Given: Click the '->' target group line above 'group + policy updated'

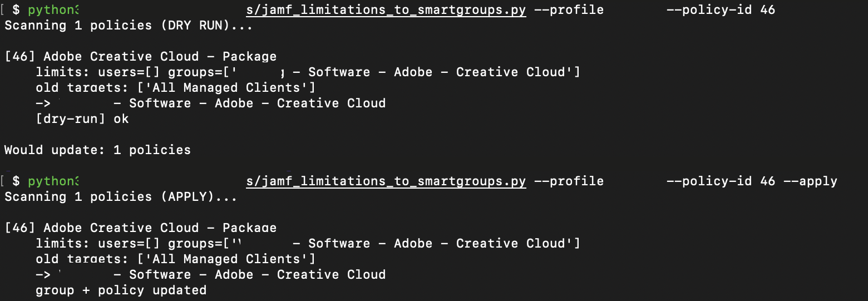Looking at the screenshot, I should click(x=211, y=275).
